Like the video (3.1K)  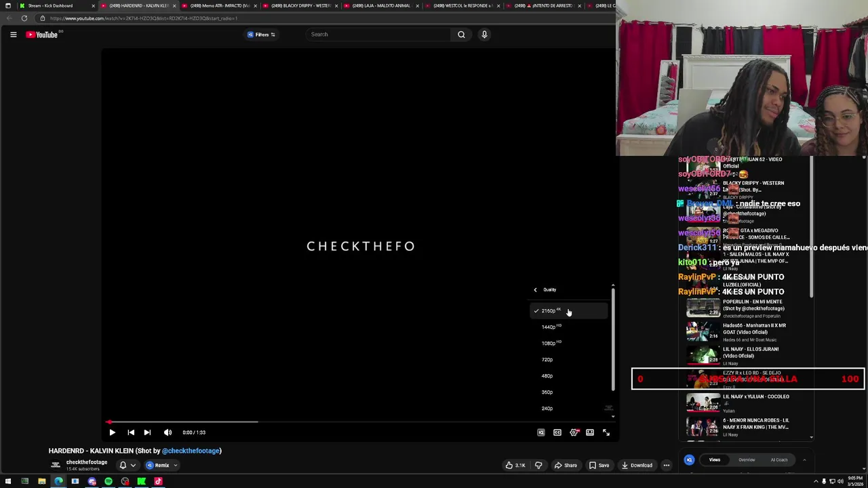[515, 466]
